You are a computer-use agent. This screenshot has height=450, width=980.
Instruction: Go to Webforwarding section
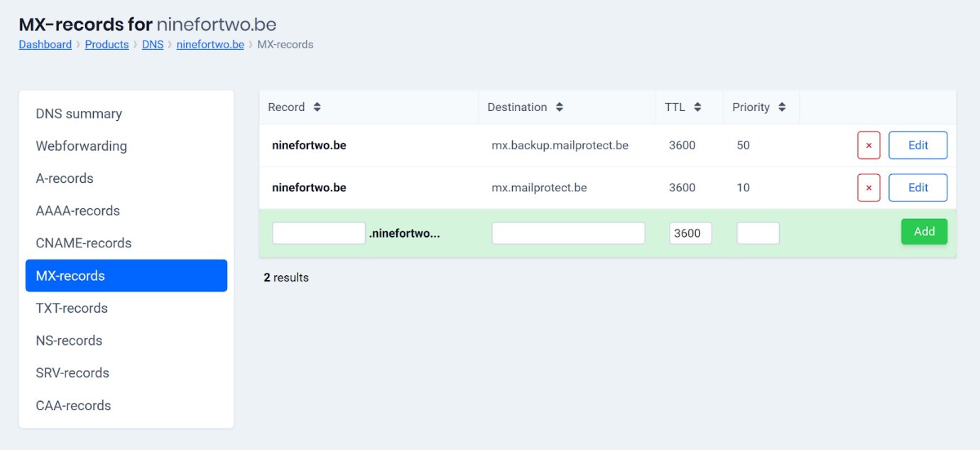[x=81, y=146]
